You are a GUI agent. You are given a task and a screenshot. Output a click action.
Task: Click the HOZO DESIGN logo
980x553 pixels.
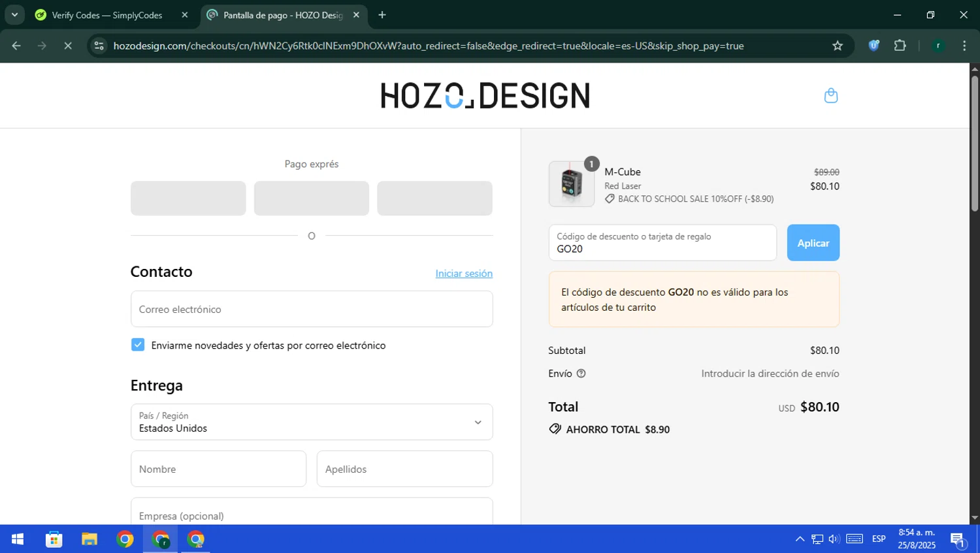(x=485, y=95)
